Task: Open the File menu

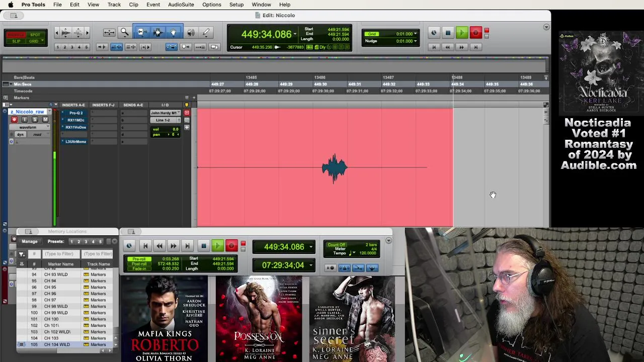Action: tap(57, 5)
